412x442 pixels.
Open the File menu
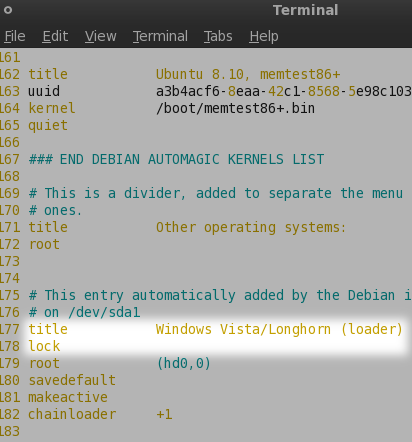[15, 36]
